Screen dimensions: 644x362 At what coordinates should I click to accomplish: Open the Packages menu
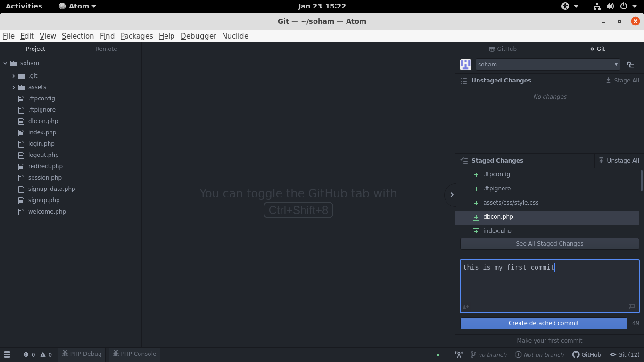pyautogui.click(x=137, y=36)
